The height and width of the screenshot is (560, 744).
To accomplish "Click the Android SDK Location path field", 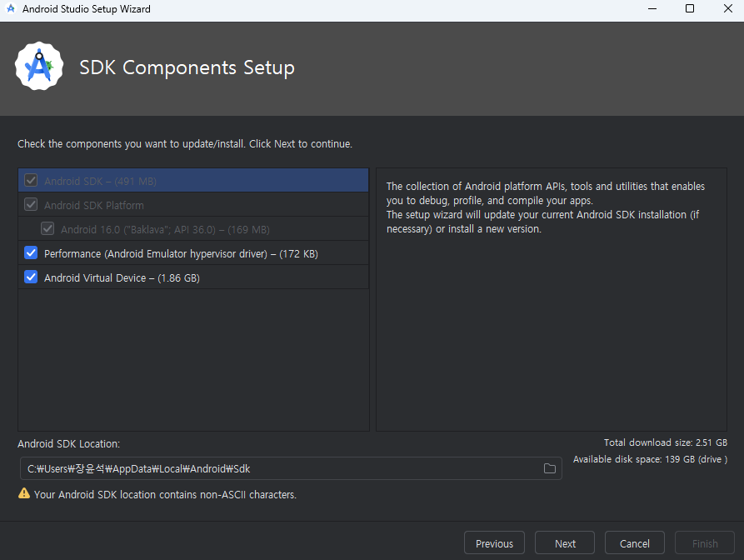I will point(291,469).
